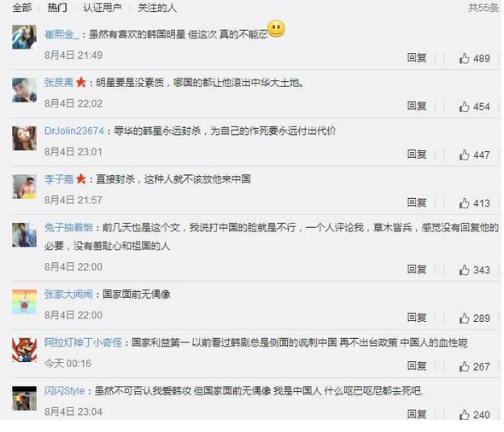Reply to 张昊禹's comment
This screenshot has height=432, width=504.
click(x=417, y=106)
